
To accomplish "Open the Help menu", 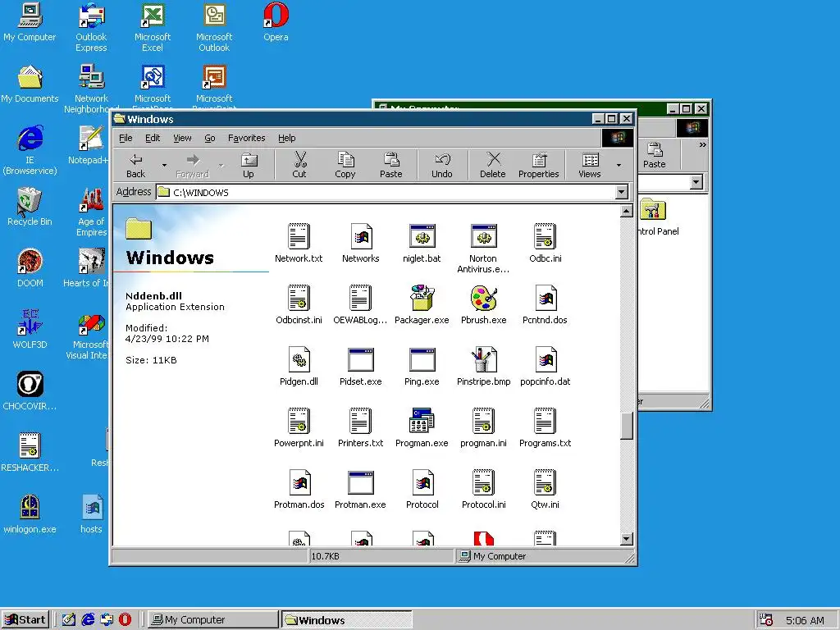I will pos(286,138).
